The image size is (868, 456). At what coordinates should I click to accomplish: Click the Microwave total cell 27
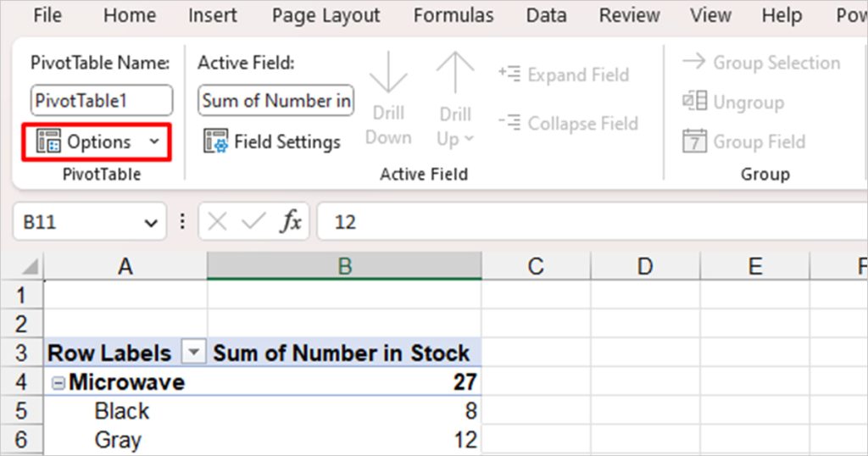click(344, 381)
